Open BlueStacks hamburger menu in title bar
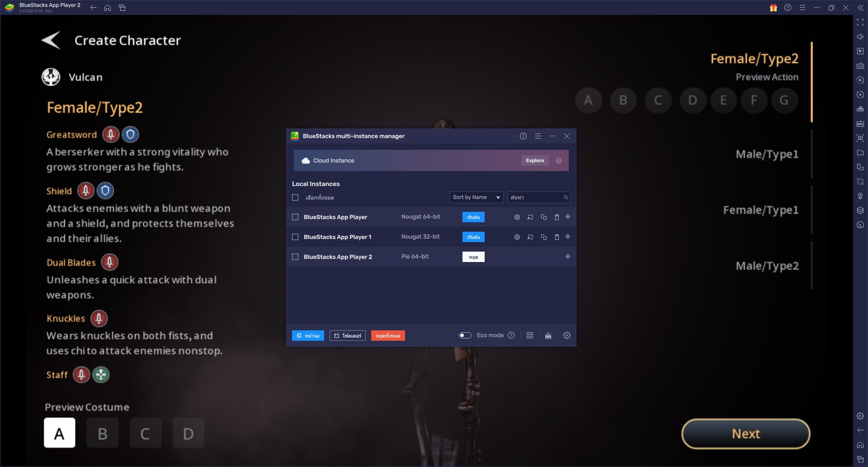This screenshot has width=868, height=467. (x=802, y=8)
